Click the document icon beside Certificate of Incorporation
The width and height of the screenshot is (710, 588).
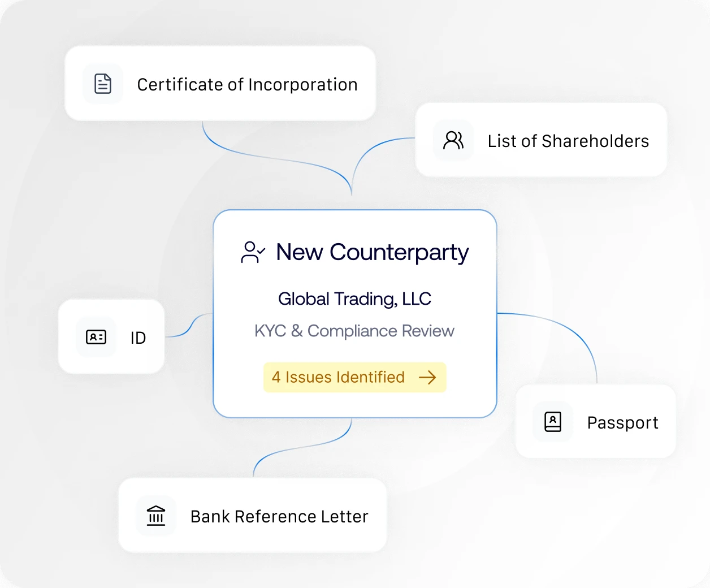coord(103,84)
